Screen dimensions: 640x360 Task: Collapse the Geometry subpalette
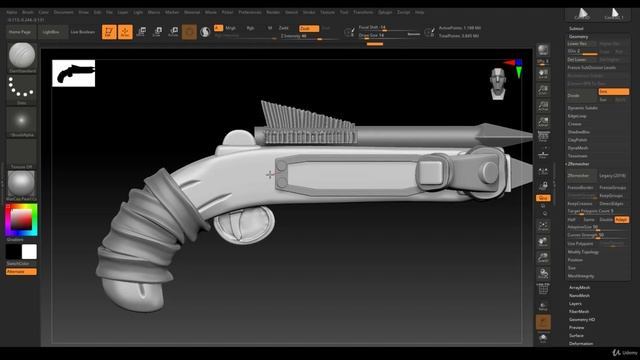579,37
